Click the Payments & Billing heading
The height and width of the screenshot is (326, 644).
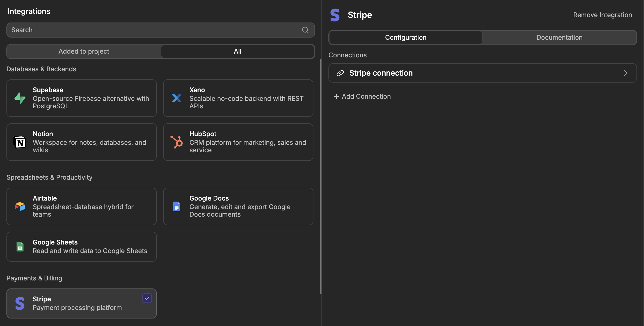pos(34,278)
